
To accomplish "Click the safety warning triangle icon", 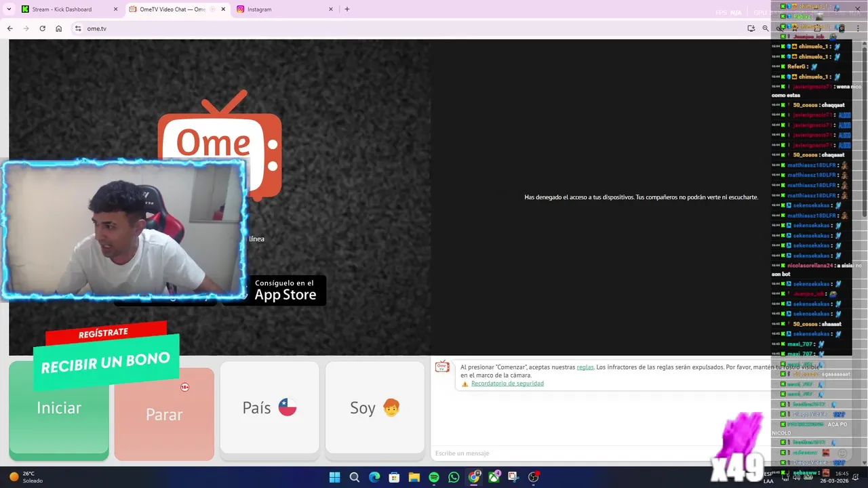I will point(465,384).
